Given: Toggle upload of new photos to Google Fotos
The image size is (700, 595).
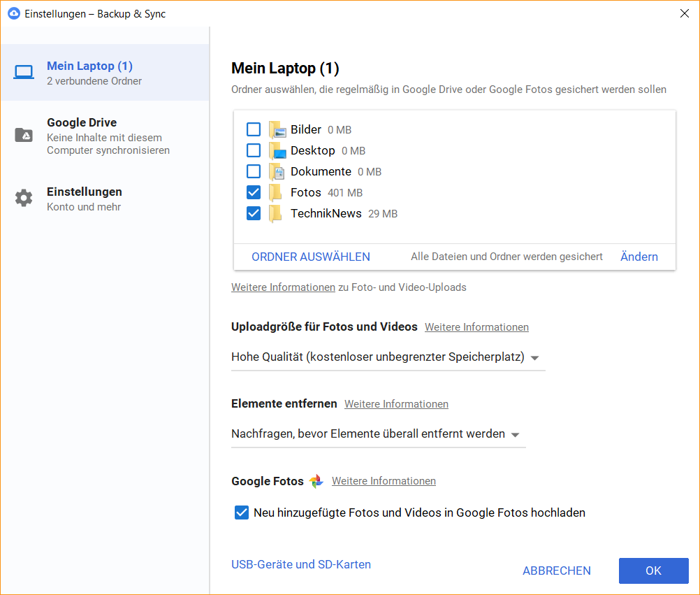Looking at the screenshot, I should click(x=242, y=512).
